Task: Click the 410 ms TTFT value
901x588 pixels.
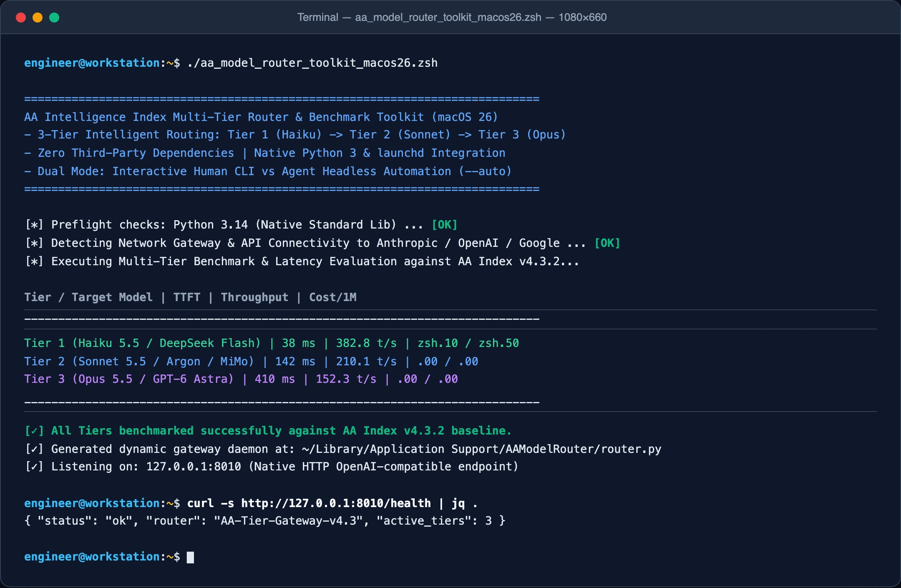Action: [275, 379]
